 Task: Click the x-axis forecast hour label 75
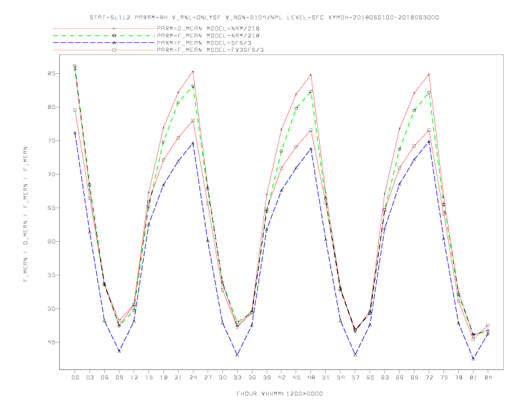[444, 377]
